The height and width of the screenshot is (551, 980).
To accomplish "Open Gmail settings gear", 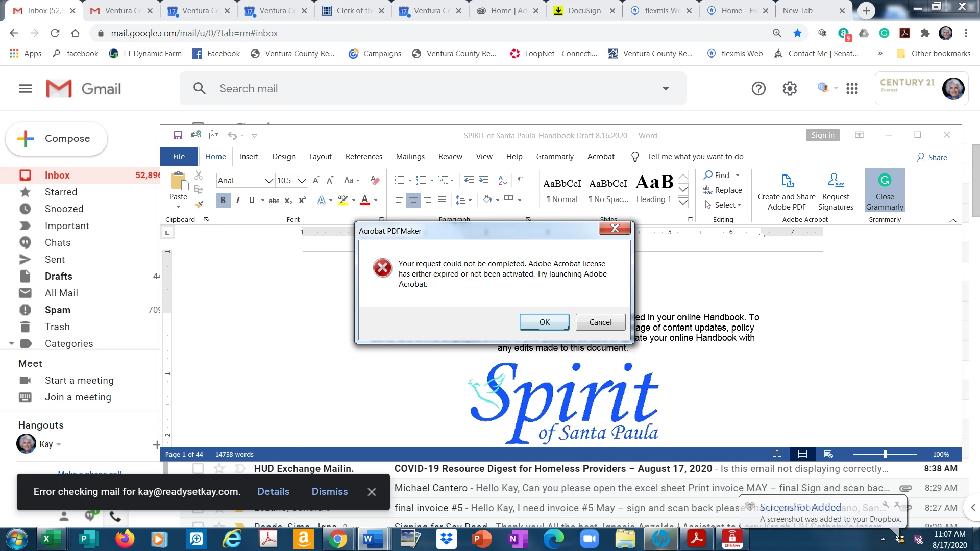I will tap(790, 89).
